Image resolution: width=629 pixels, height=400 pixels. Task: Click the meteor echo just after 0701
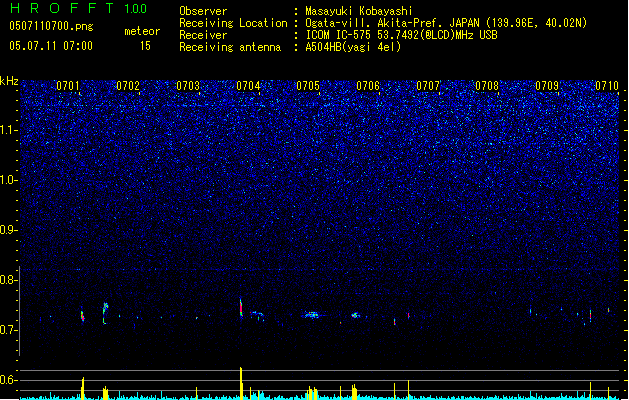tap(82, 316)
